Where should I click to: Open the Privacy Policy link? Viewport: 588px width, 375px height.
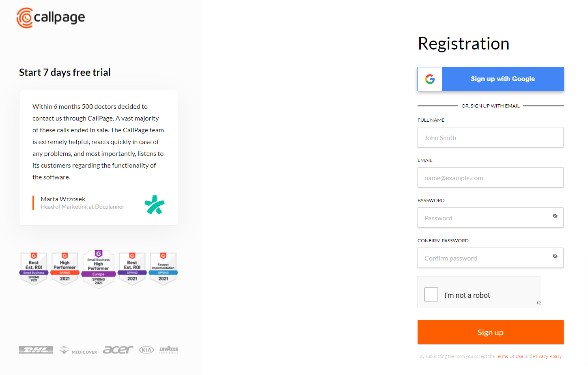(x=547, y=356)
